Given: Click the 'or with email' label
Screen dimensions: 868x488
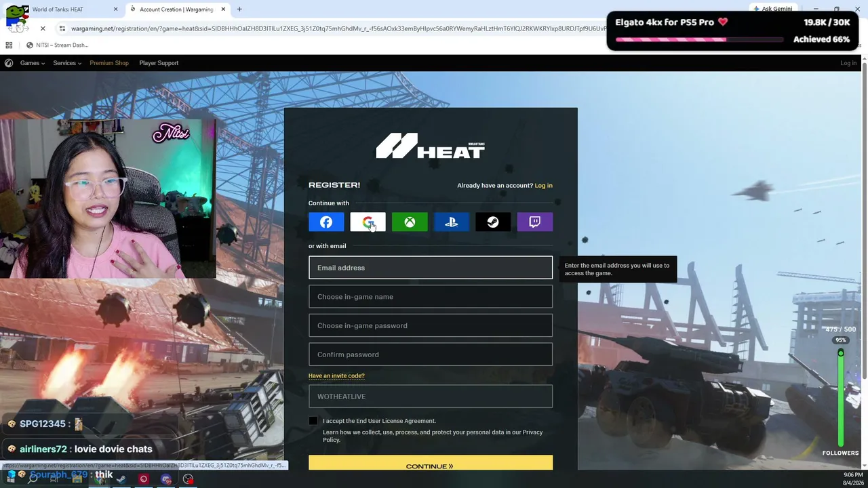Looking at the screenshot, I should point(328,246).
